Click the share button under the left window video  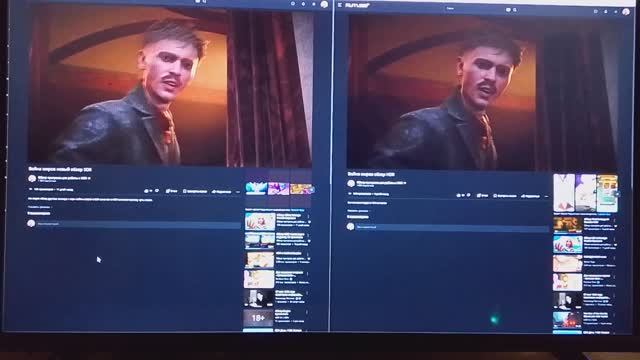(x=222, y=191)
